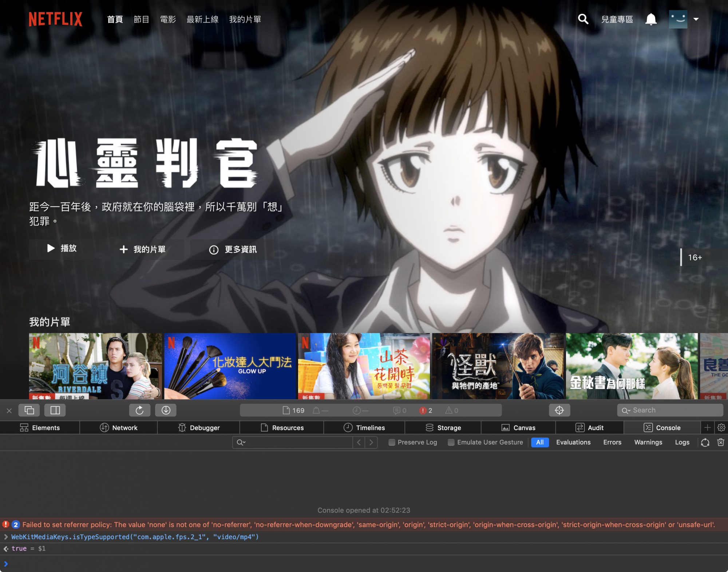Play 心靈判官 with the 播放 button

[x=62, y=249]
